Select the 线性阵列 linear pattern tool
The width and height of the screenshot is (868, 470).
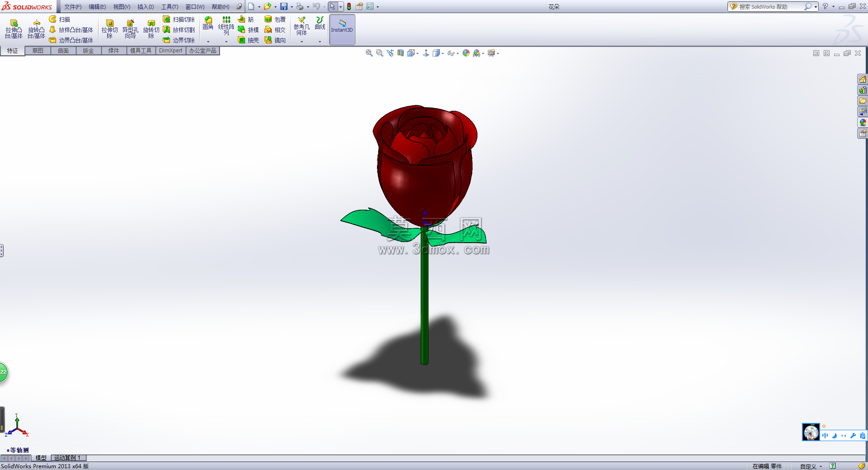[226, 25]
